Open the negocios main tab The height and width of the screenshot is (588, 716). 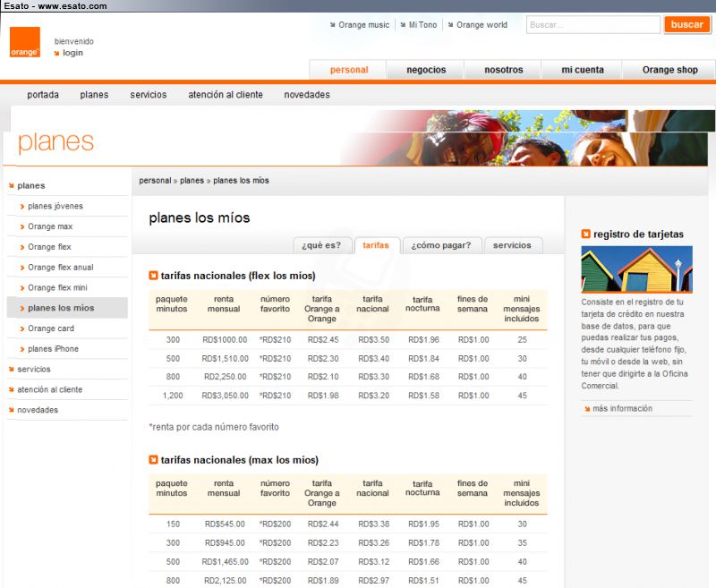[426, 70]
